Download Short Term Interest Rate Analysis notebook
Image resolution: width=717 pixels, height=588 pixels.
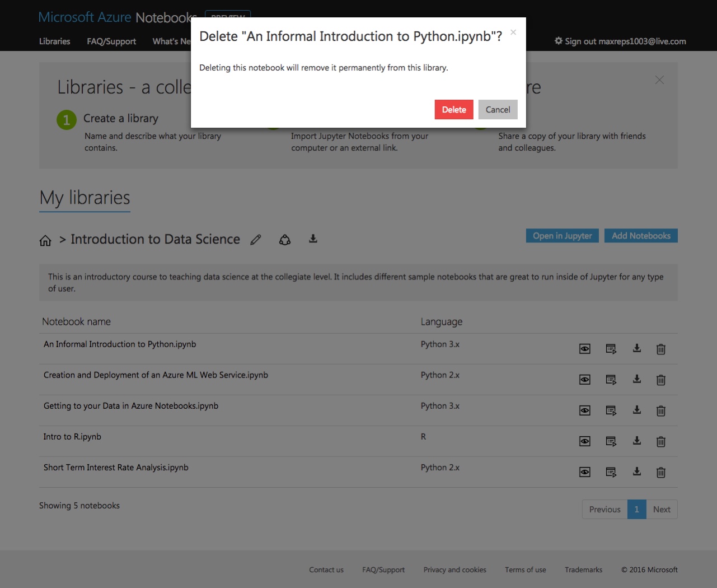coord(637,472)
